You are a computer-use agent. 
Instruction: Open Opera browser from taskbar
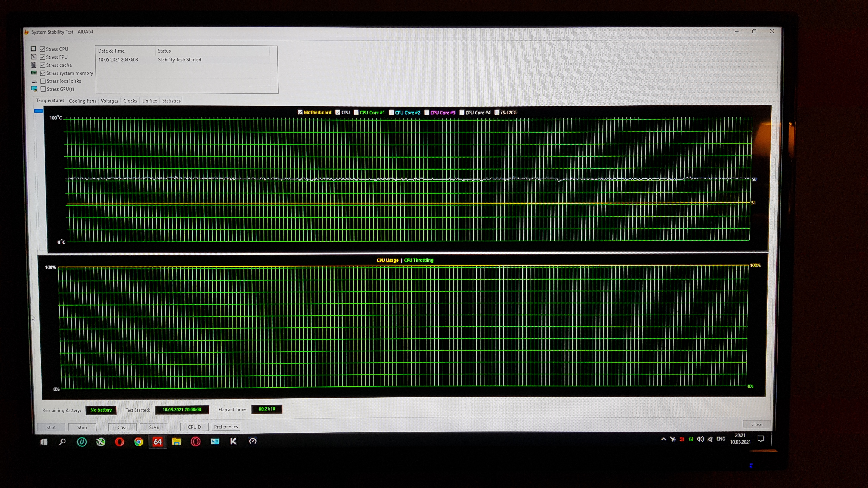[x=119, y=442]
